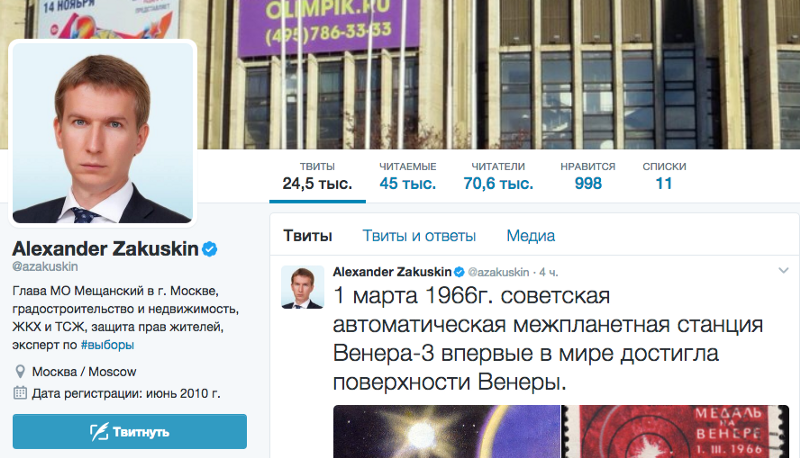800x458 pixels.
Task: Click the calendar icon by registration date
Action: point(20,393)
